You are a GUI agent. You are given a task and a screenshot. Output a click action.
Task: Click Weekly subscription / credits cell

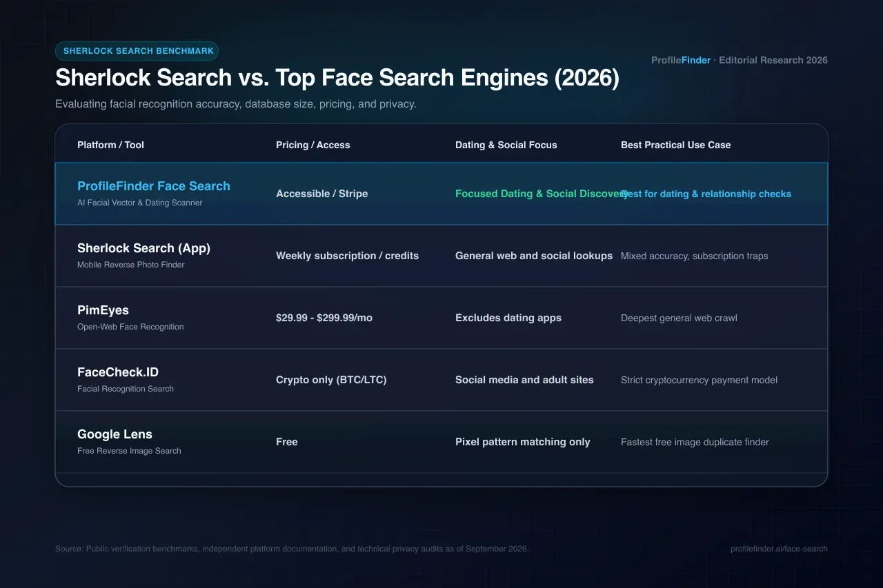point(347,256)
